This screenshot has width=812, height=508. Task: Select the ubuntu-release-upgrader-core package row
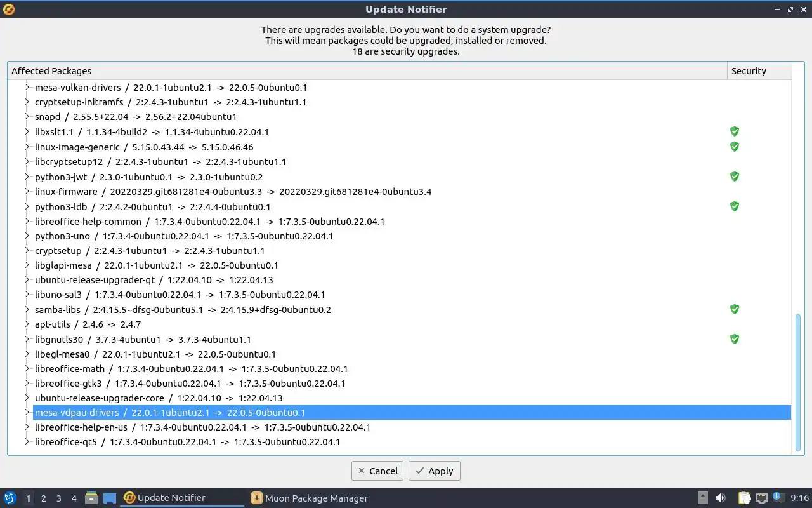(412, 398)
